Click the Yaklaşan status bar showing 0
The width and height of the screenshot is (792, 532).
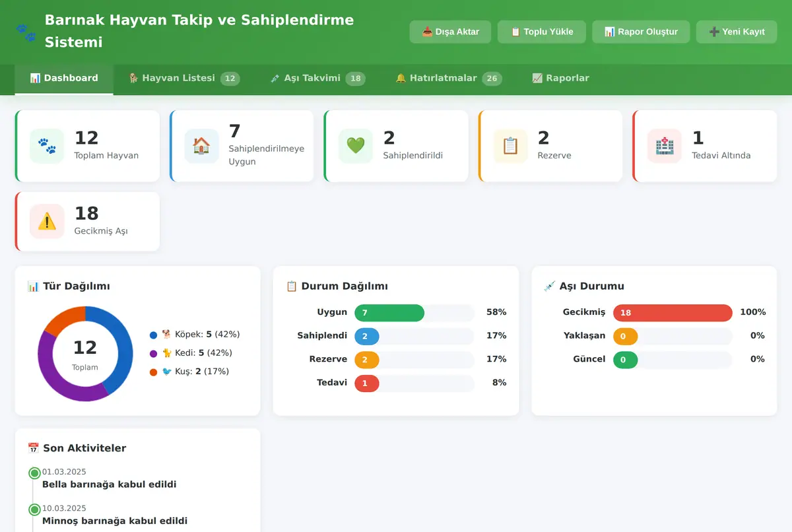tap(626, 336)
